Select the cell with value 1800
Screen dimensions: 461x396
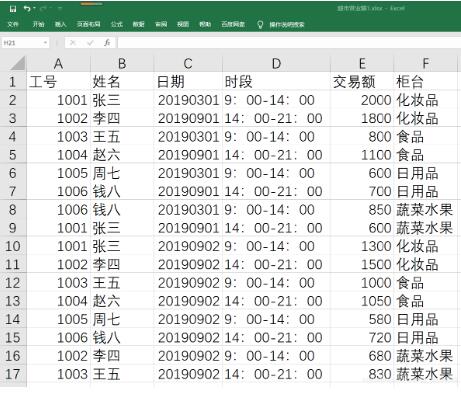[x=362, y=118]
